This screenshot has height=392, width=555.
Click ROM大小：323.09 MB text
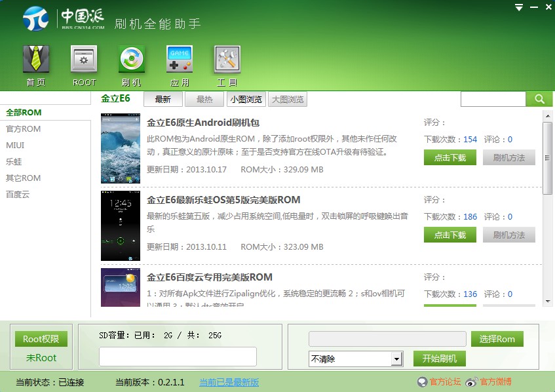(282, 246)
